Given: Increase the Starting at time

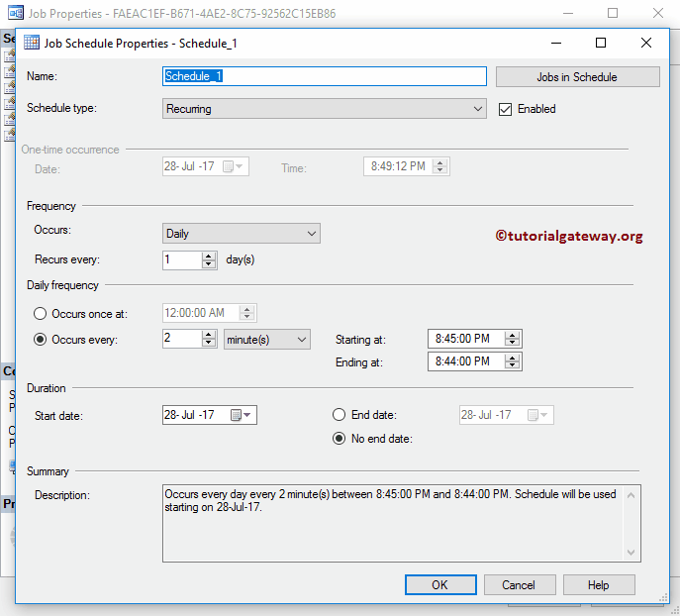Looking at the screenshot, I should (x=513, y=336).
